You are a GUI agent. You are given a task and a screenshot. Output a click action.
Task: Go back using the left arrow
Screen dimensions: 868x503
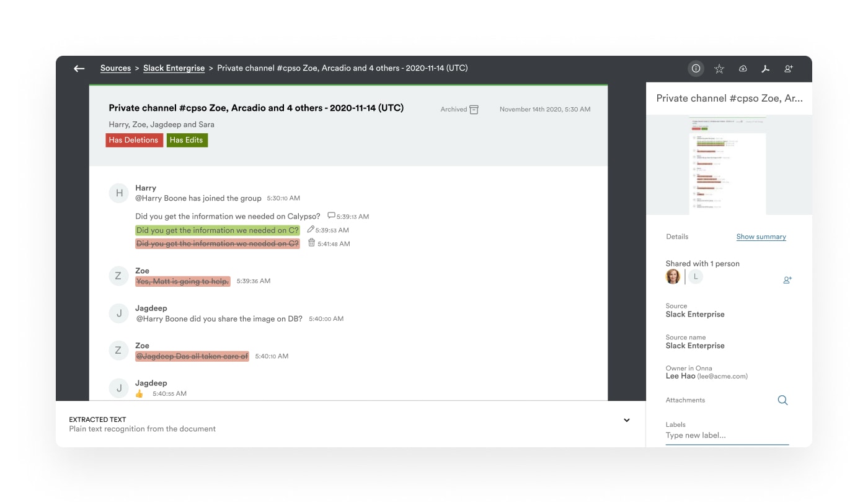pyautogui.click(x=79, y=69)
